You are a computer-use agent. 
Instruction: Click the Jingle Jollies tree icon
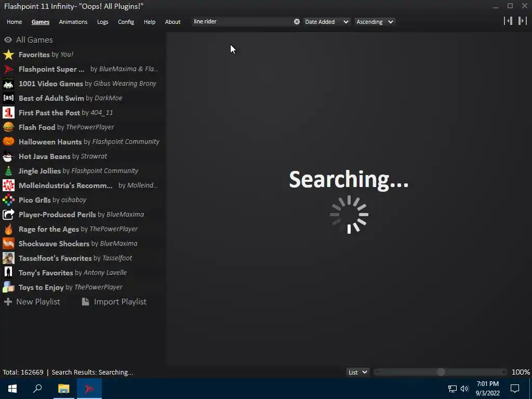8,171
